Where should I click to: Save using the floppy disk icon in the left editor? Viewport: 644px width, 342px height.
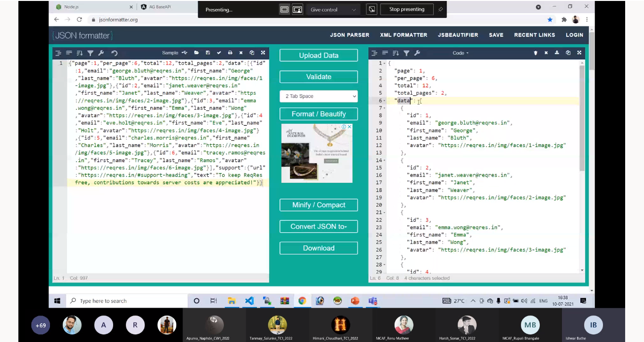tap(208, 53)
